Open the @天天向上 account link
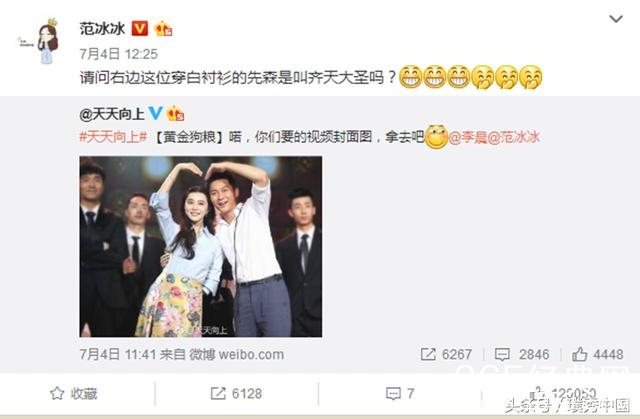The height and width of the screenshot is (419, 640). pyautogui.click(x=112, y=114)
